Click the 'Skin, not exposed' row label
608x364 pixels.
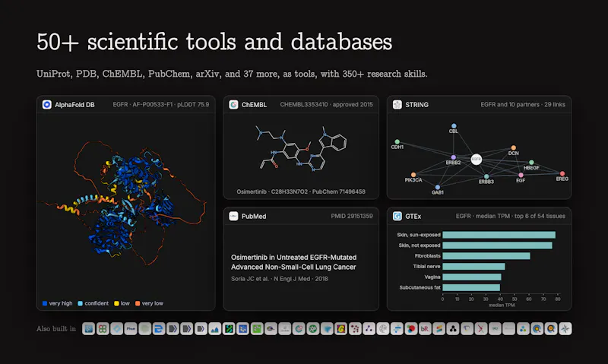point(420,245)
